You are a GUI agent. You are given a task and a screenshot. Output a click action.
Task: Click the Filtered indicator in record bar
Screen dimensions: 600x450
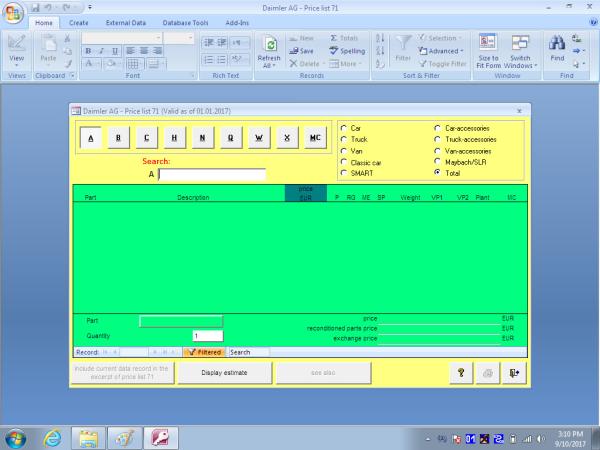tap(204, 352)
